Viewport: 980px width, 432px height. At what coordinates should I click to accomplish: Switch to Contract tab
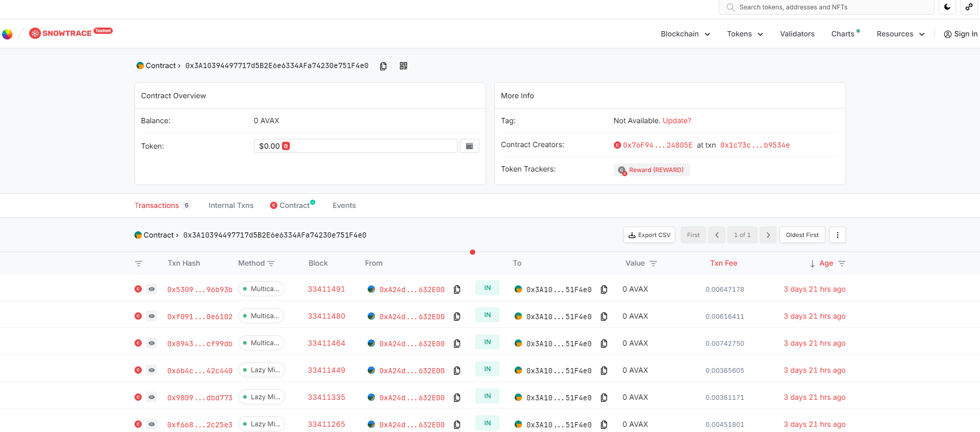292,205
